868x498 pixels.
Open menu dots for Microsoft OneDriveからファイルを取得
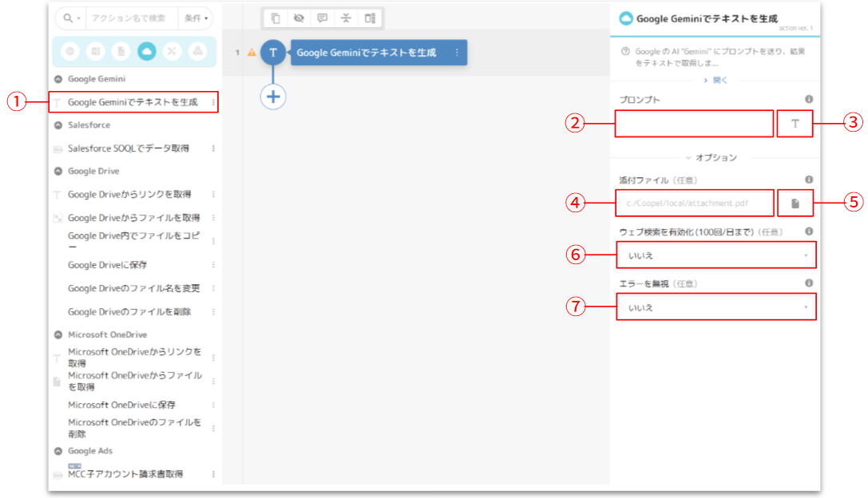point(213,381)
